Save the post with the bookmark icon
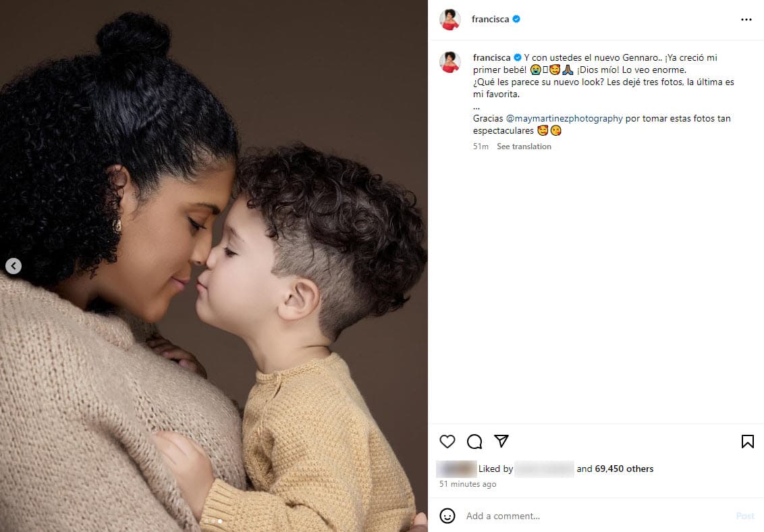The height and width of the screenshot is (532, 764). [747, 442]
